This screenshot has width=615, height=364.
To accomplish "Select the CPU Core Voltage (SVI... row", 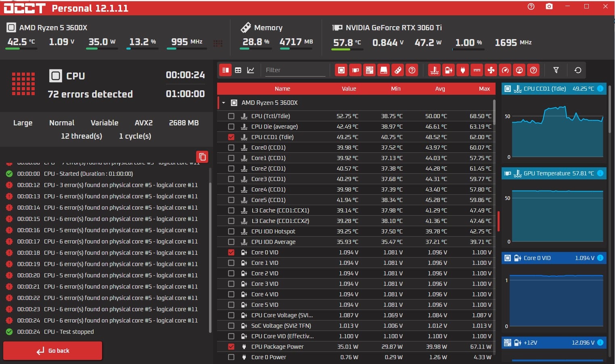I will (356, 315).
